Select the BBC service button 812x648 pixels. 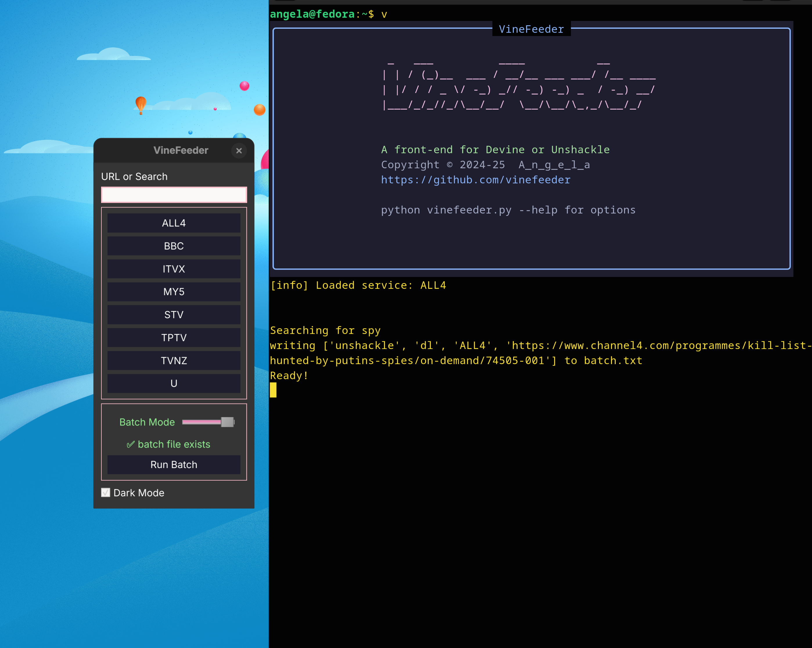tap(174, 246)
